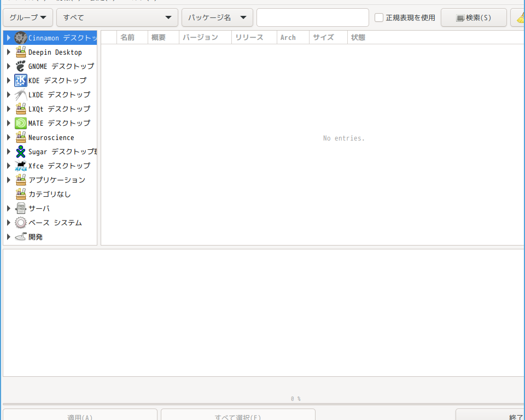Open the パッケージ名 search field dropdown
The width and height of the screenshot is (525, 420).
click(217, 17)
